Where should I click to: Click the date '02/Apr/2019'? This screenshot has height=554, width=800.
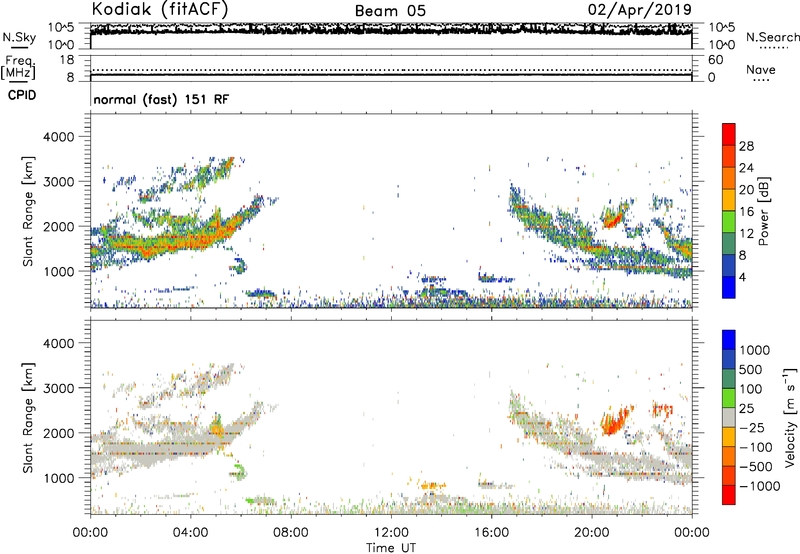tap(640, 10)
